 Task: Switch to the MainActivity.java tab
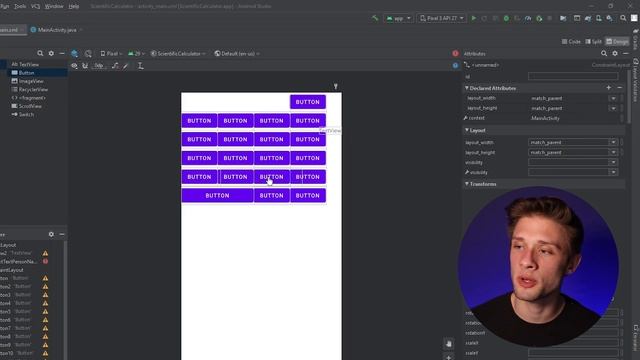(x=57, y=30)
